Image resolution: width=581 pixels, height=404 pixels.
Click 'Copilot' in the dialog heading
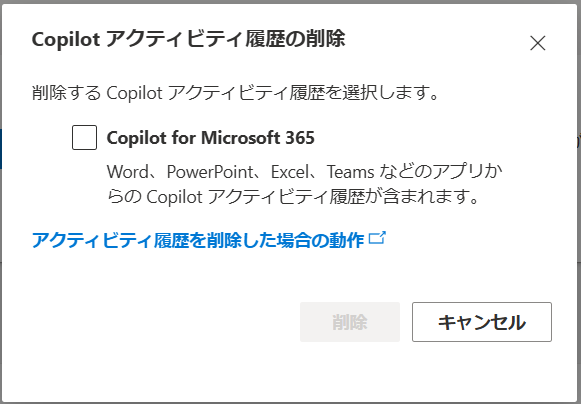click(x=66, y=40)
